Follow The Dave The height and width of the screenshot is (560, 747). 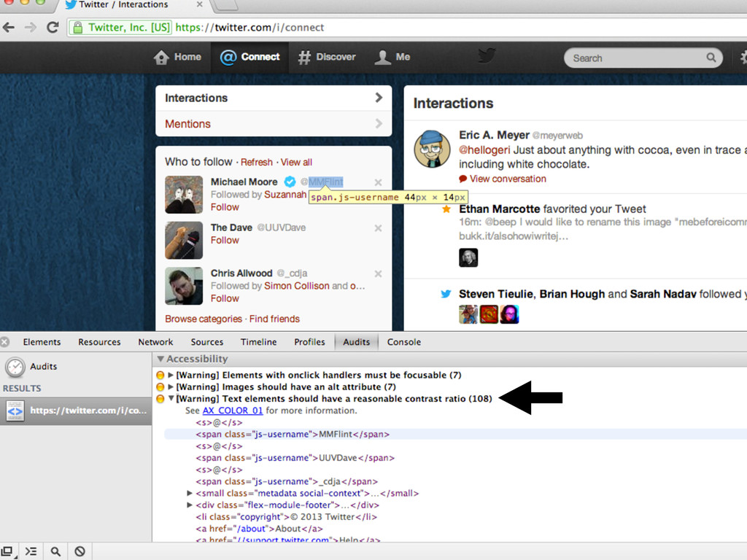225,241
